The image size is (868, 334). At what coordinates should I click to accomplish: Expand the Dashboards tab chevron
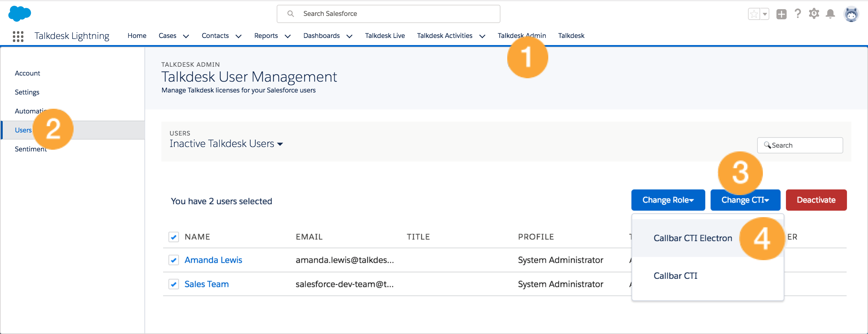click(349, 36)
